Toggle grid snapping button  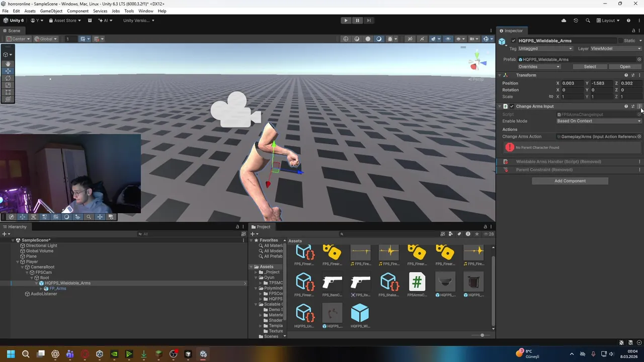83,39
